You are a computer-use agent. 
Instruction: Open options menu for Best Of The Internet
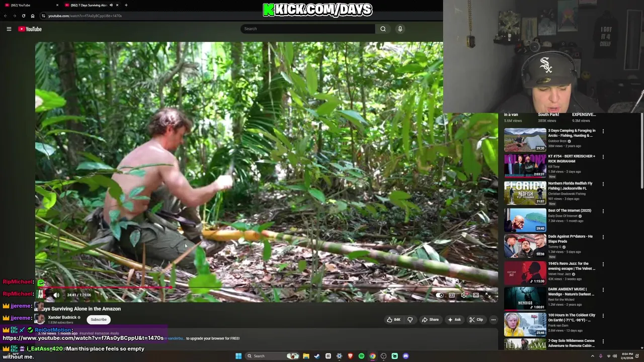(x=603, y=211)
